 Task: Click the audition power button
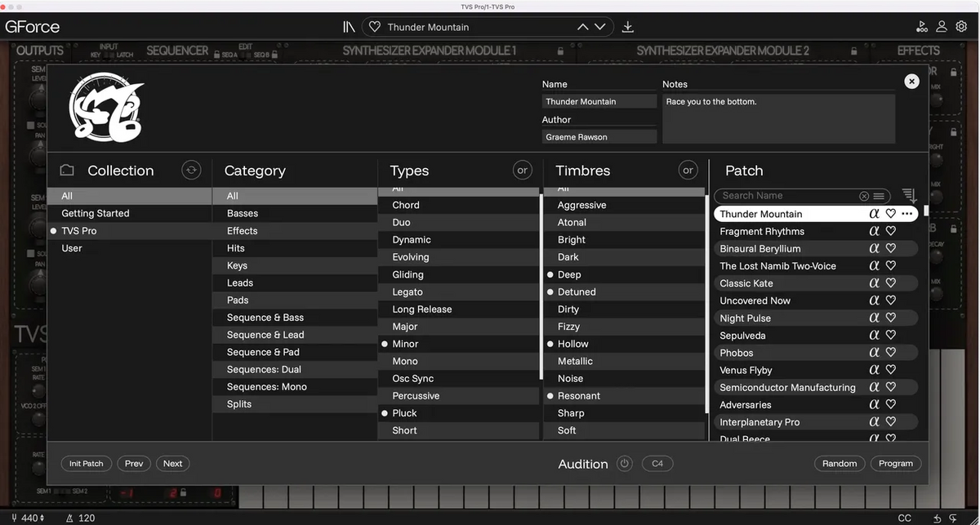(625, 464)
